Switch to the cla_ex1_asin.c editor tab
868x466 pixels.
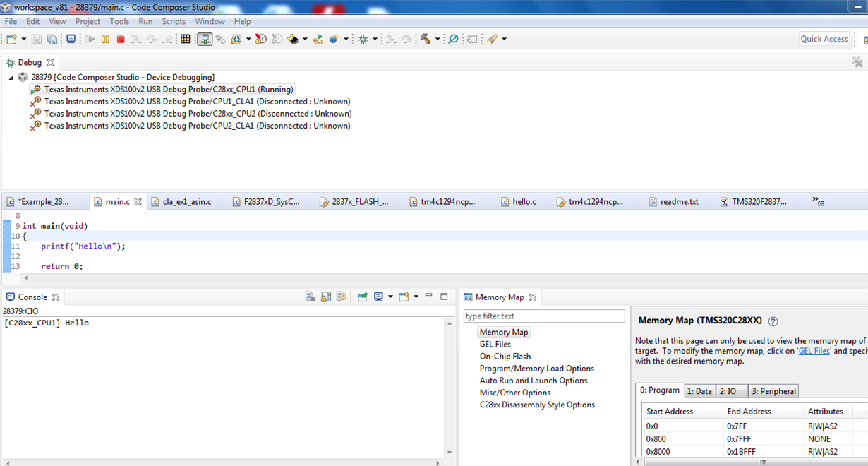point(180,202)
